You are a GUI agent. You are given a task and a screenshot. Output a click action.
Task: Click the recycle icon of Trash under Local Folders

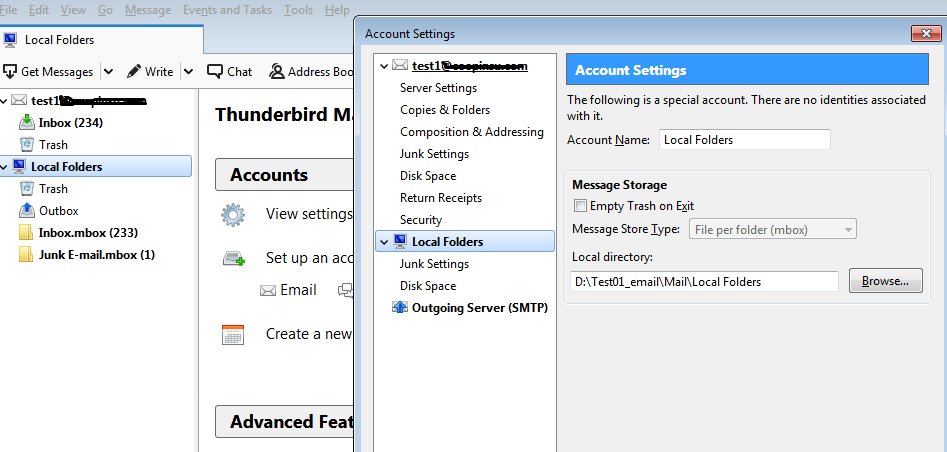(x=27, y=189)
